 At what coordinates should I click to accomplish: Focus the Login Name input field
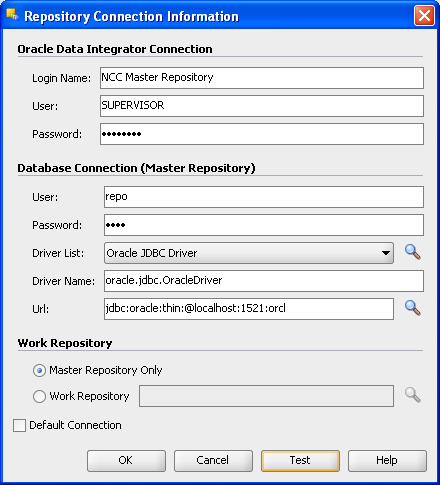(x=262, y=78)
